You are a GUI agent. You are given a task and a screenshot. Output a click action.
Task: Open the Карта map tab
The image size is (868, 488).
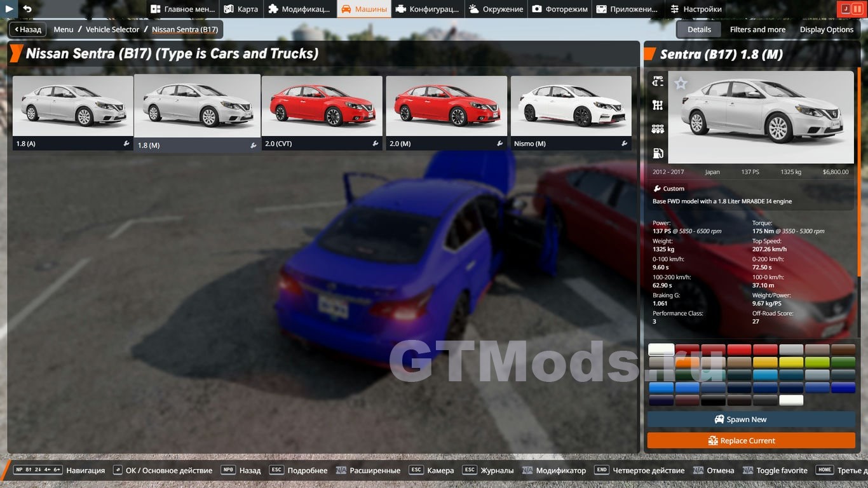(x=241, y=9)
